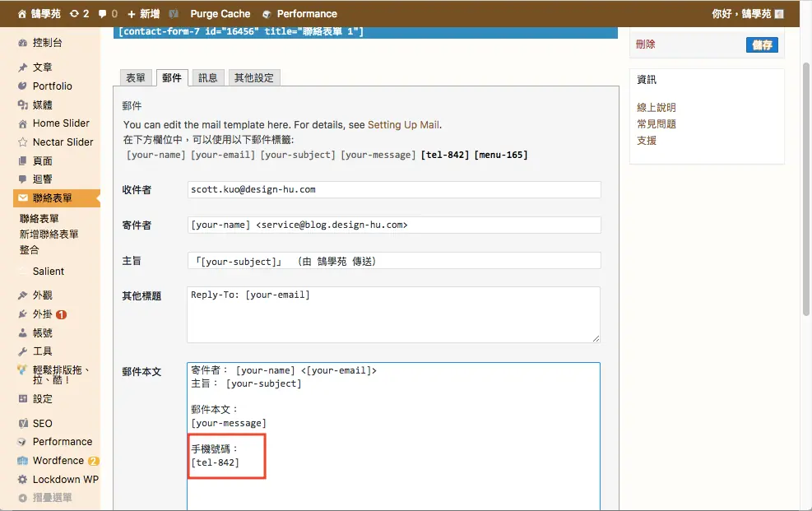
Task: Click the 外觀 appearance brush icon
Action: pos(22,295)
